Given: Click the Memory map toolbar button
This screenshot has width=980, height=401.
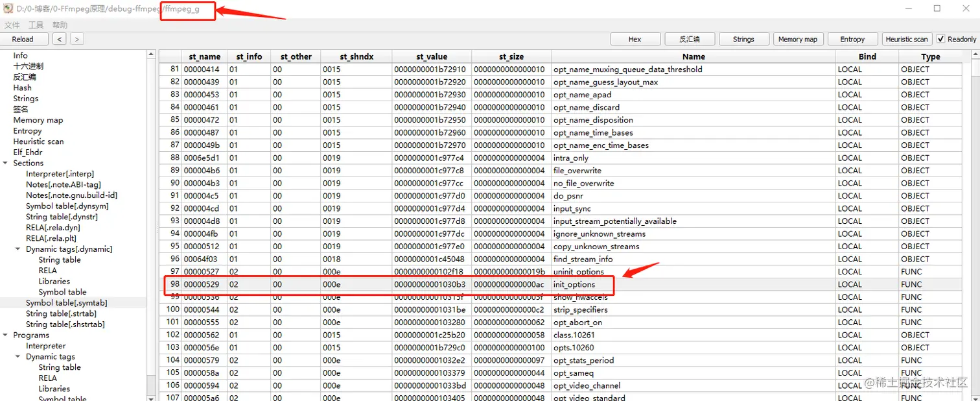Looking at the screenshot, I should (x=798, y=40).
